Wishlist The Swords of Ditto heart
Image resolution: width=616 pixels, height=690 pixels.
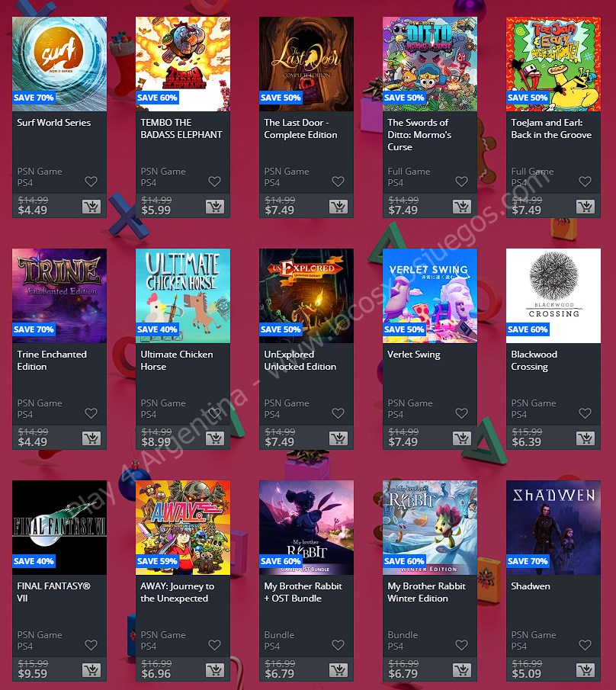click(461, 181)
